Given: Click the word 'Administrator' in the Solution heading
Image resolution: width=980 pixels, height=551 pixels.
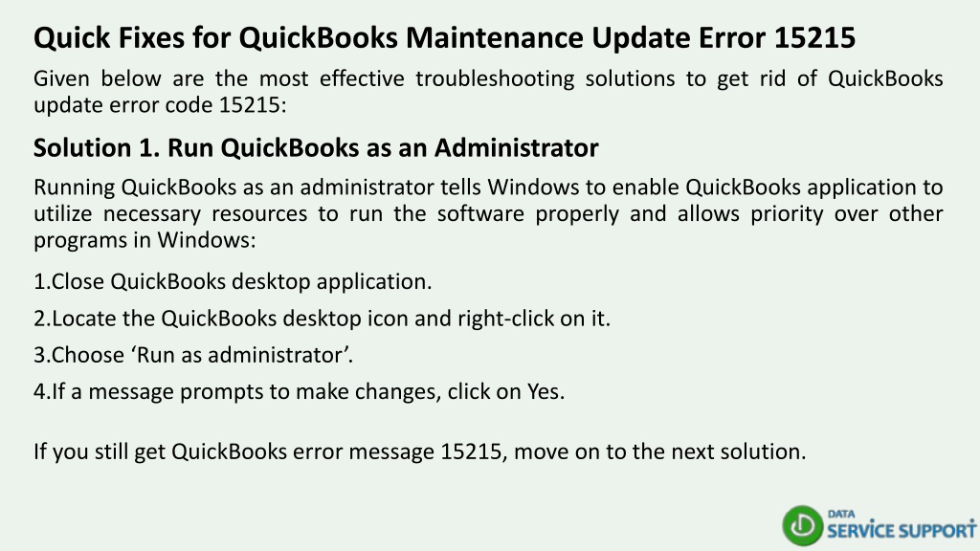Looking at the screenshot, I should 516,148.
